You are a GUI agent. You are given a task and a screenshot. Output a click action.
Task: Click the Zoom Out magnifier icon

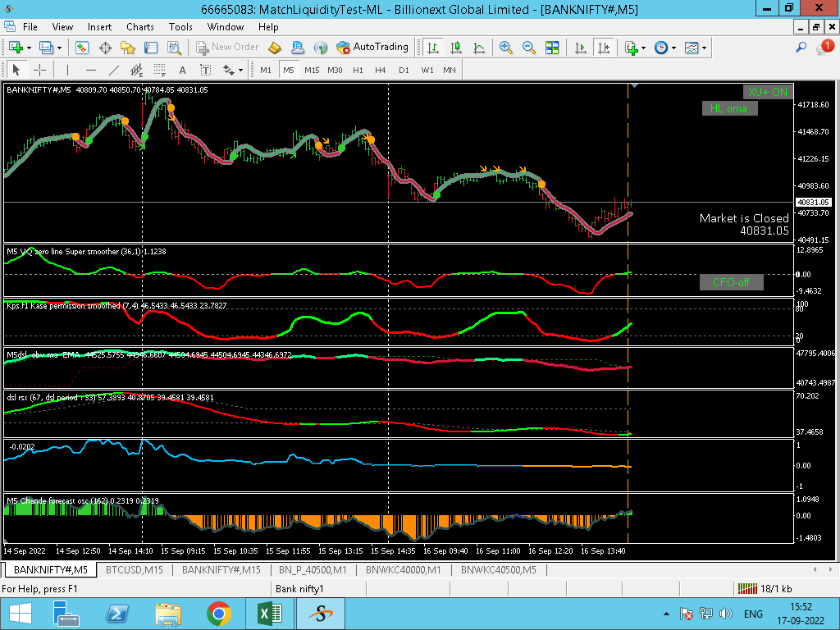click(x=528, y=48)
